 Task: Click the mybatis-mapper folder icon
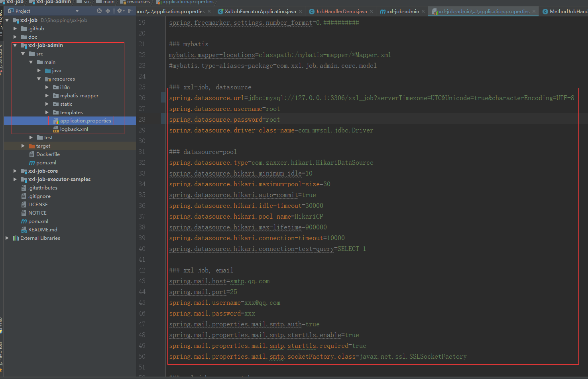(56, 95)
